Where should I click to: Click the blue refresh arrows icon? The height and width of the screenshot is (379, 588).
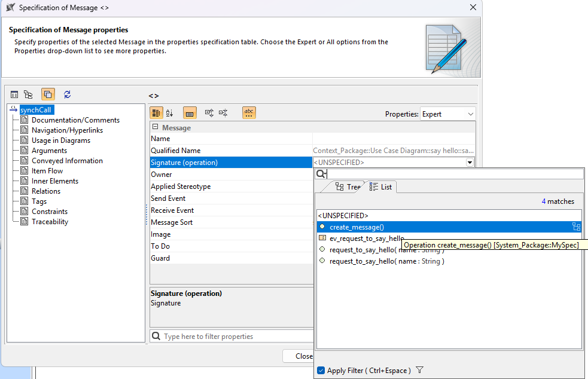[67, 94]
